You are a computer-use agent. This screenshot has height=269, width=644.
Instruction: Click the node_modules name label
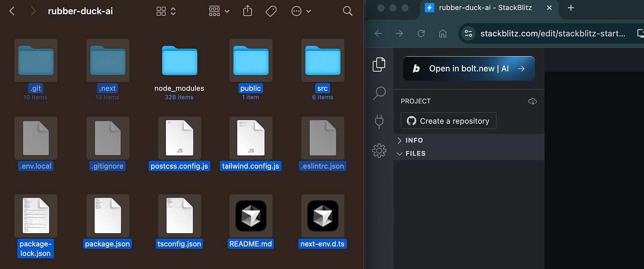click(x=179, y=88)
